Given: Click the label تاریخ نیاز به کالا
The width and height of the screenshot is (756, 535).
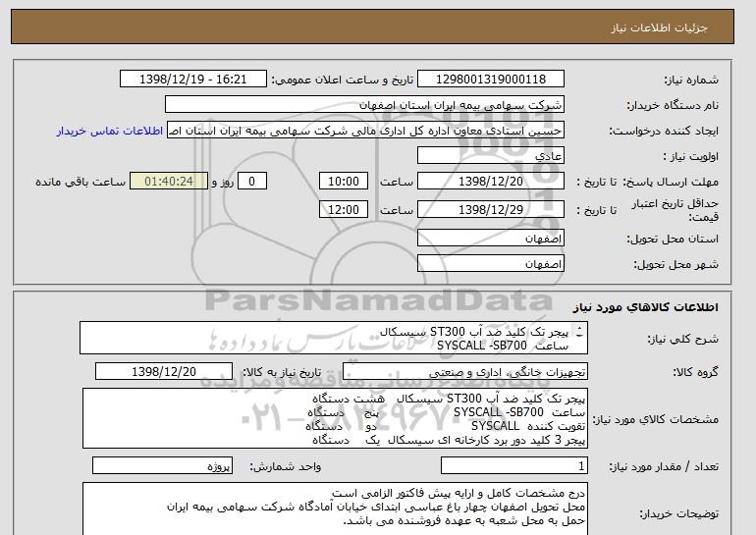Looking at the screenshot, I should point(282,372).
